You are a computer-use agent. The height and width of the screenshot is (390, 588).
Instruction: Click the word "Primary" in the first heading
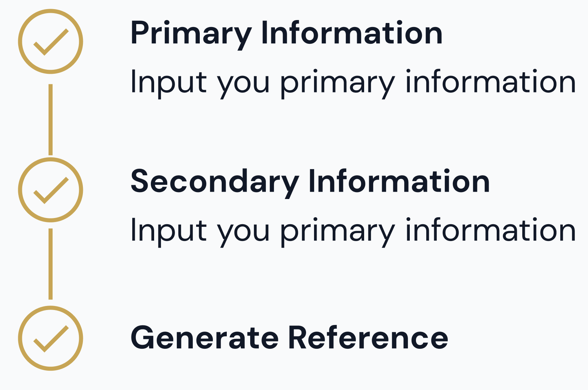[191, 34]
